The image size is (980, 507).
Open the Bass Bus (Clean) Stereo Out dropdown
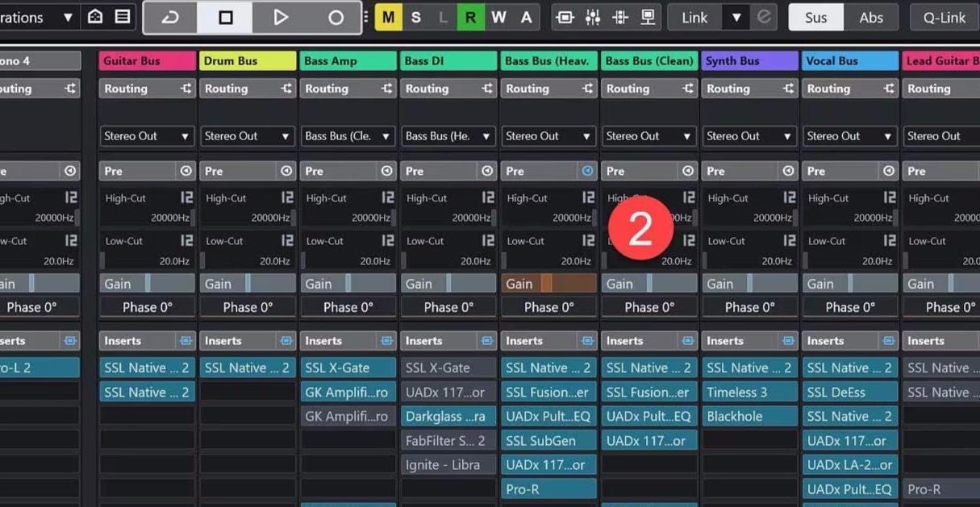tap(649, 136)
